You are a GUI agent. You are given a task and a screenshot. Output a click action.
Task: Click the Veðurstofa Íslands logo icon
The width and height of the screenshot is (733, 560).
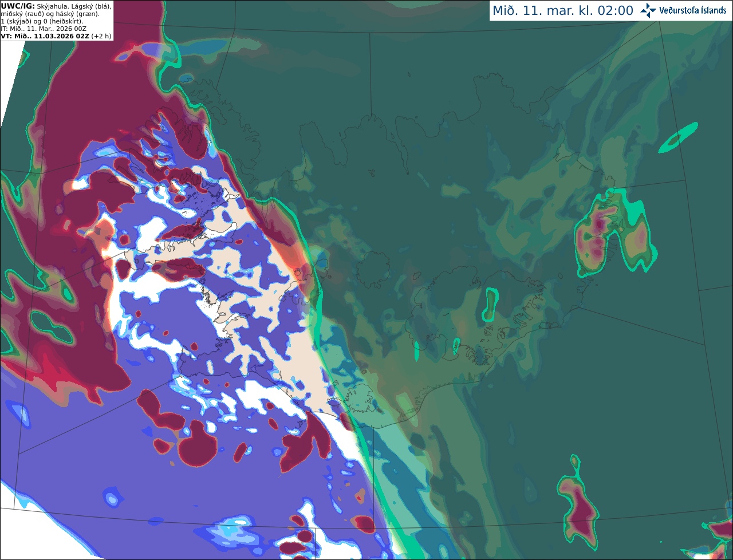click(x=648, y=10)
